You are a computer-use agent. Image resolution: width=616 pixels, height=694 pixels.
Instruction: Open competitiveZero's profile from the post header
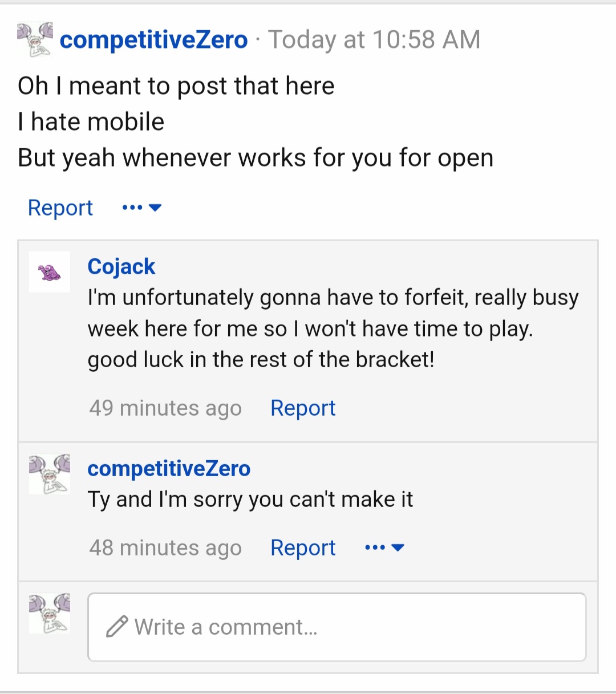coord(153,39)
